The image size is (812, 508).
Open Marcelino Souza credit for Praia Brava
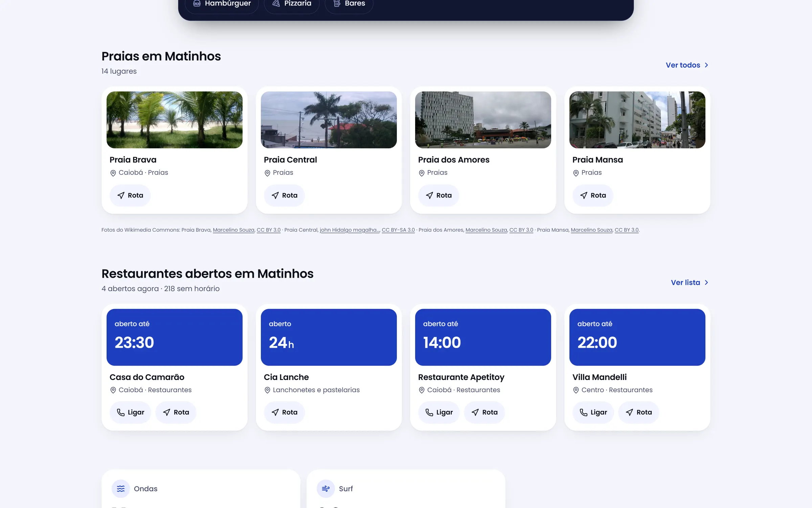click(233, 230)
